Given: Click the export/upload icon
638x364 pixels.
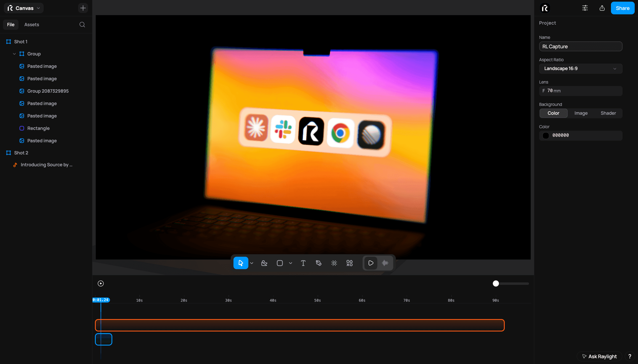Looking at the screenshot, I should pyautogui.click(x=602, y=8).
